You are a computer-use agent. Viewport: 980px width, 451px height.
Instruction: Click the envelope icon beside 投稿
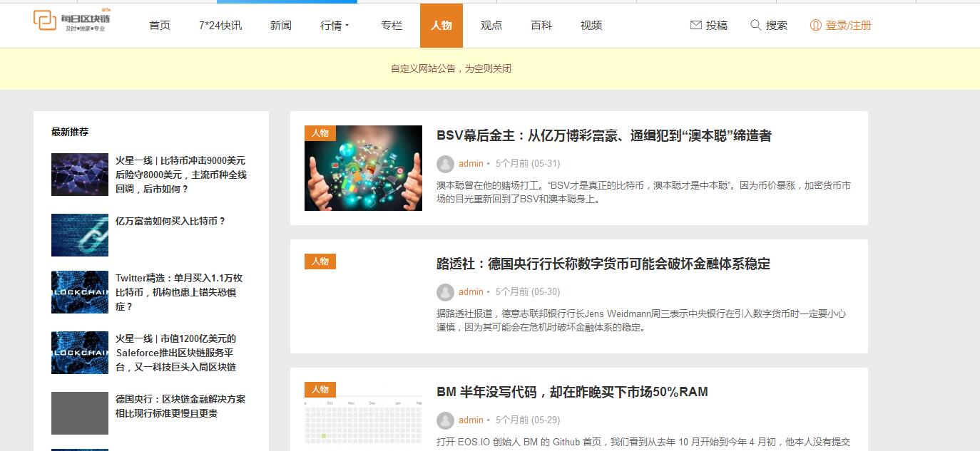point(696,25)
